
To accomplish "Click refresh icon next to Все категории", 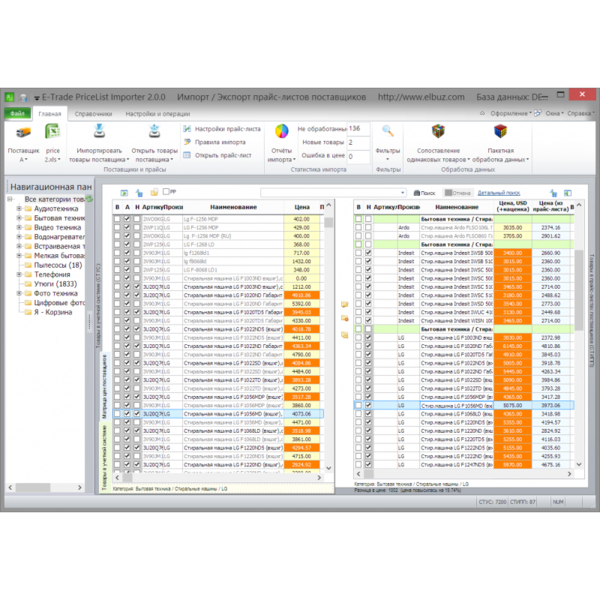I will coord(89,199).
